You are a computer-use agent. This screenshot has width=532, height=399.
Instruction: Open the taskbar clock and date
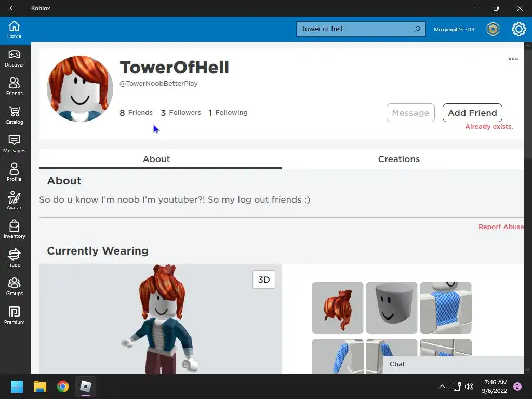[495, 387]
